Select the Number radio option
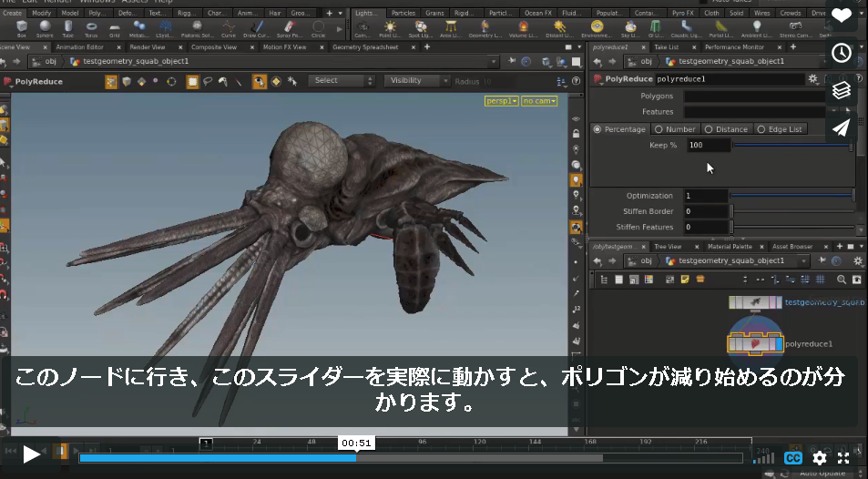The image size is (868, 479). coord(675,129)
